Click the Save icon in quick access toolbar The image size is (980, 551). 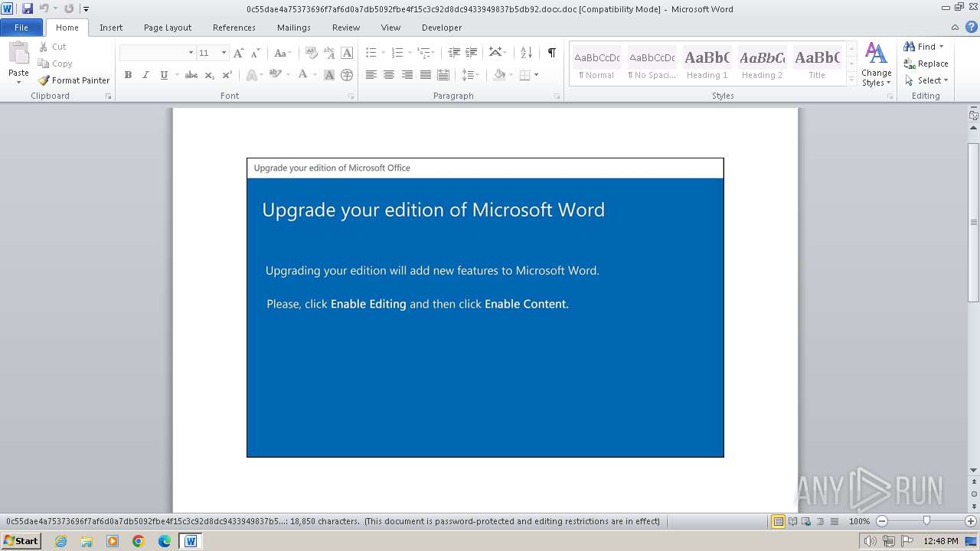click(x=28, y=9)
